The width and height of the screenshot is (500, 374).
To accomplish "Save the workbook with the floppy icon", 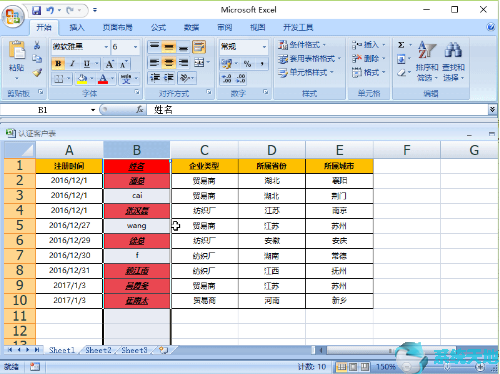I will click(x=36, y=10).
